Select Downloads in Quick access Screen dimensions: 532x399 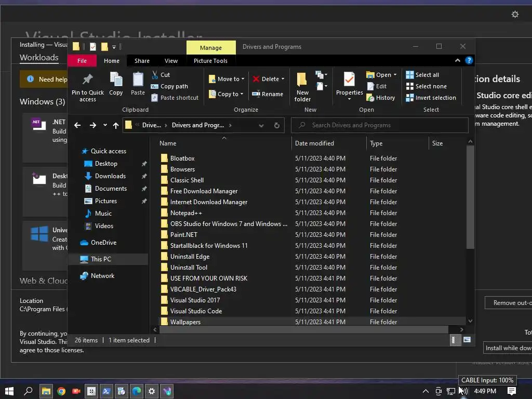click(x=110, y=176)
